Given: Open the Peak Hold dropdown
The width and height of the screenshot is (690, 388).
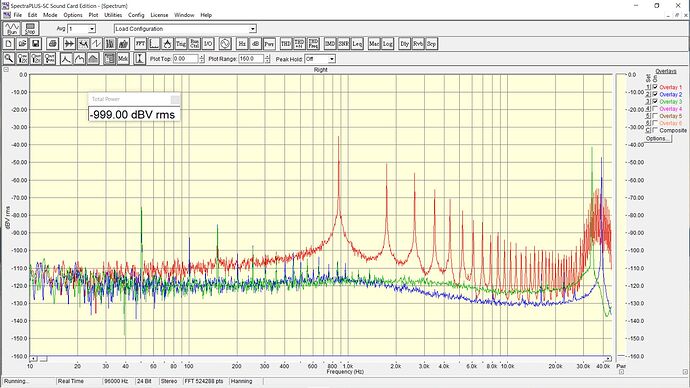Looking at the screenshot, I should point(331,59).
